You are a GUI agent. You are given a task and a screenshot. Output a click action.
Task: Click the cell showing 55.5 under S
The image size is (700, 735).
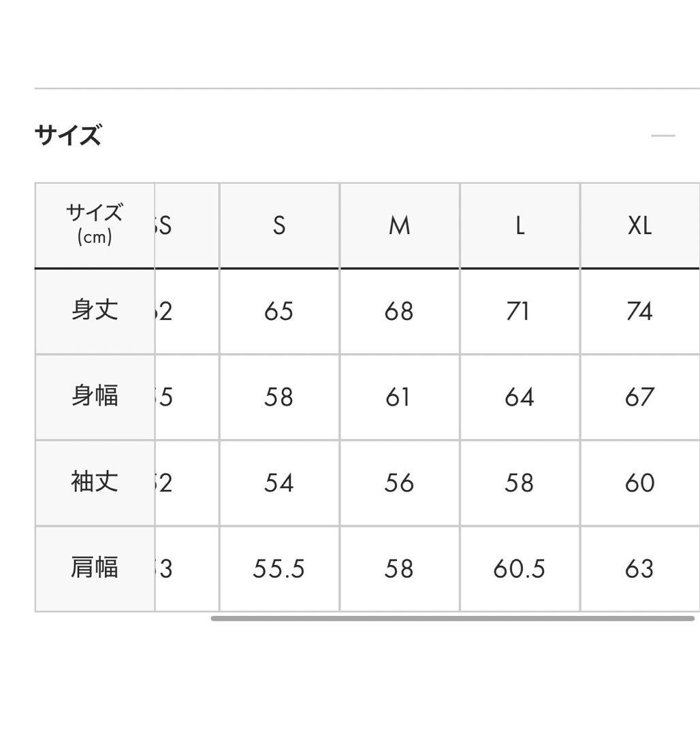click(279, 568)
